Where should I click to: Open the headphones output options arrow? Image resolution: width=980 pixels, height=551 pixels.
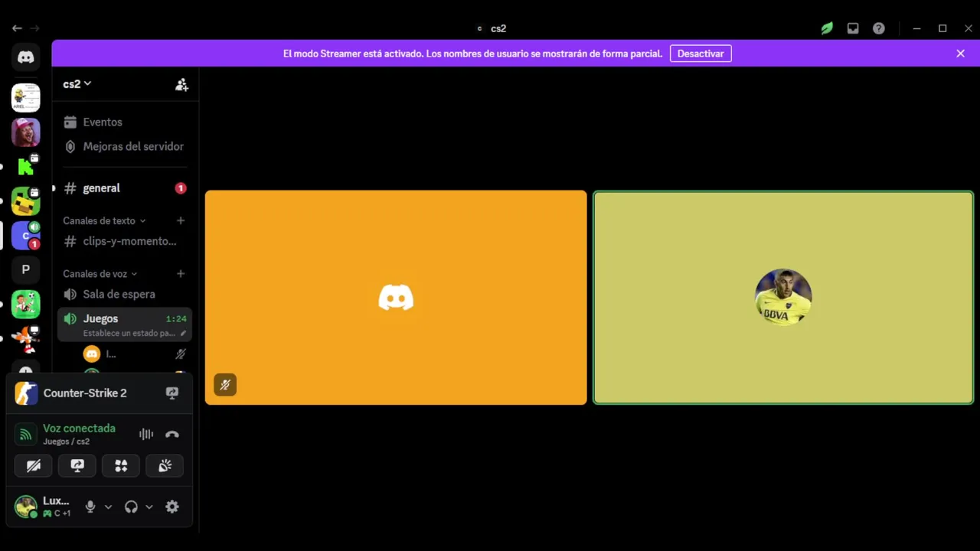pyautogui.click(x=149, y=507)
